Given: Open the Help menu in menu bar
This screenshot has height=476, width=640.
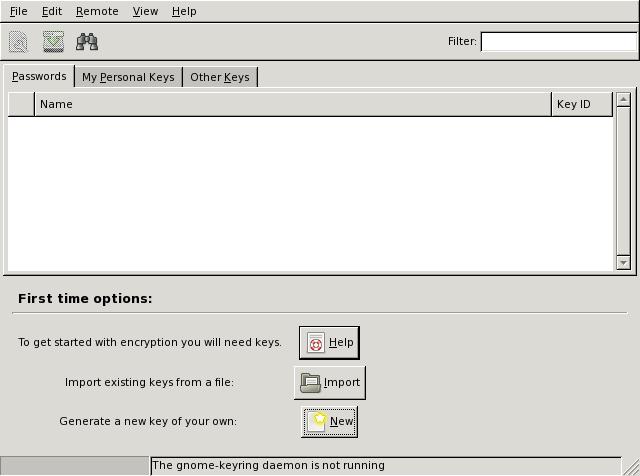Looking at the screenshot, I should 184,11.
